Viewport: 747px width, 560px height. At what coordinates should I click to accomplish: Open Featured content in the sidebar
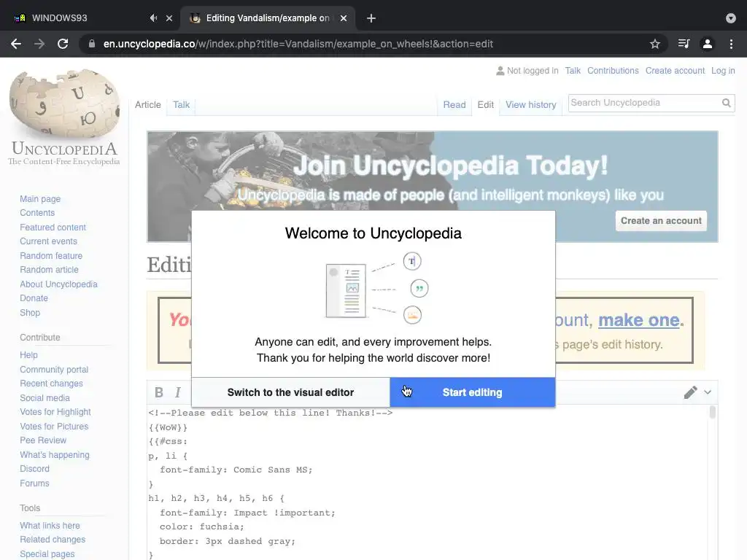[53, 227]
